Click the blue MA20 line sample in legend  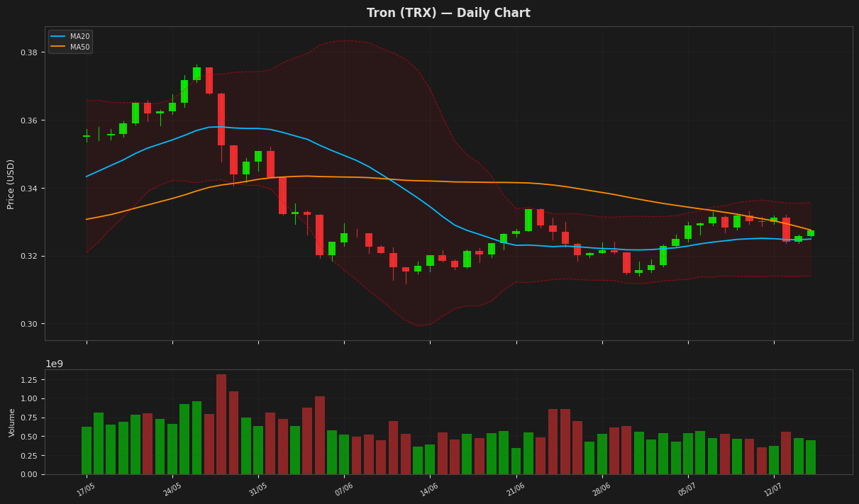coord(58,36)
